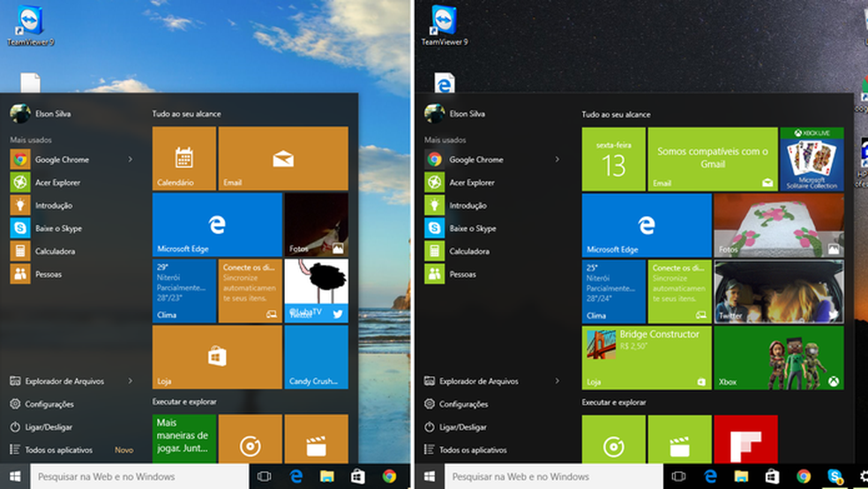
Task: Open the orange Loja store tile
Action: (x=217, y=357)
